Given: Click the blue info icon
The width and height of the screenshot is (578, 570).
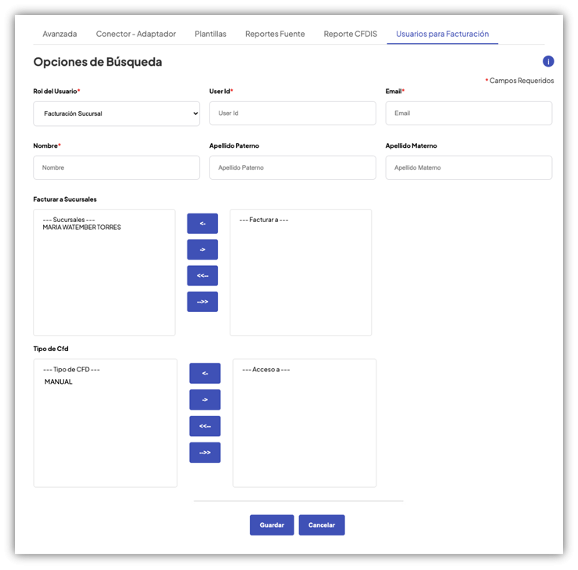Looking at the screenshot, I should pos(548,61).
